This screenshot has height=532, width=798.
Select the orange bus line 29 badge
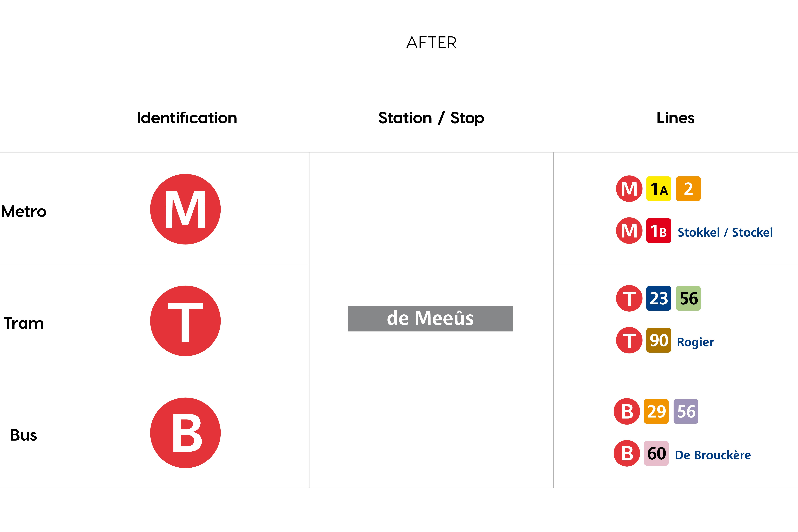pos(656,411)
